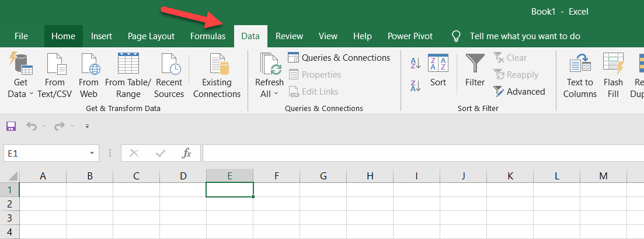Image resolution: width=644 pixels, height=239 pixels.
Task: Open Advanced filter options
Action: 519,92
